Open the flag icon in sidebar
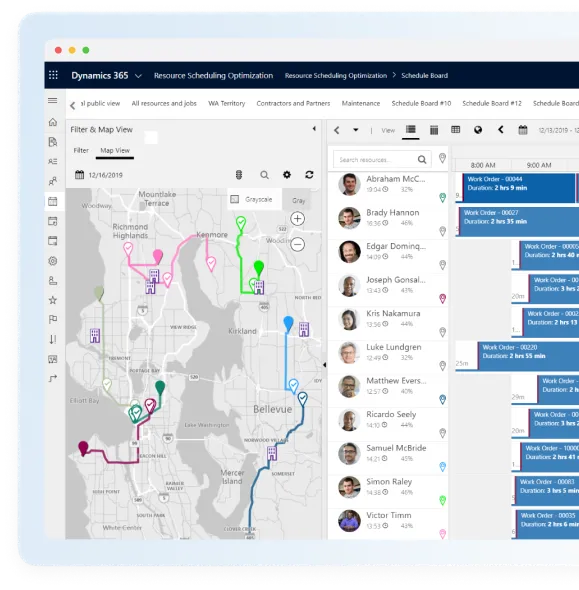The image size is (579, 590). (x=53, y=319)
